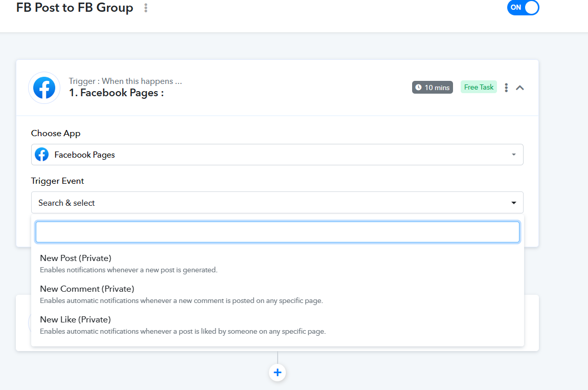This screenshot has width=588, height=390.
Task: Click the 1. Facebook Pages step title
Action: pos(116,93)
